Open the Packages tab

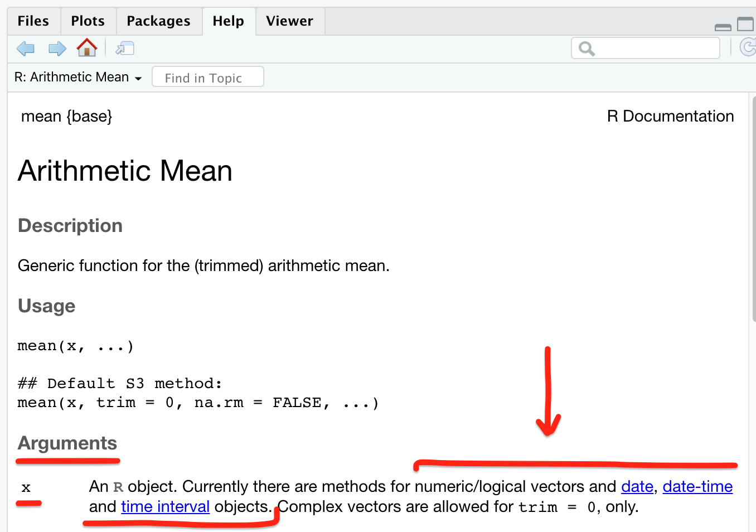tap(159, 21)
